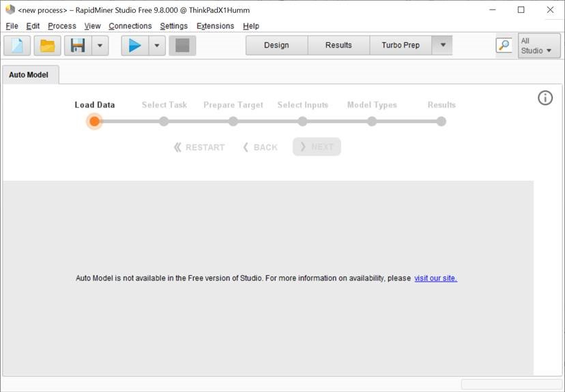
Task: Select the Auto Model tab
Action: tap(30, 75)
